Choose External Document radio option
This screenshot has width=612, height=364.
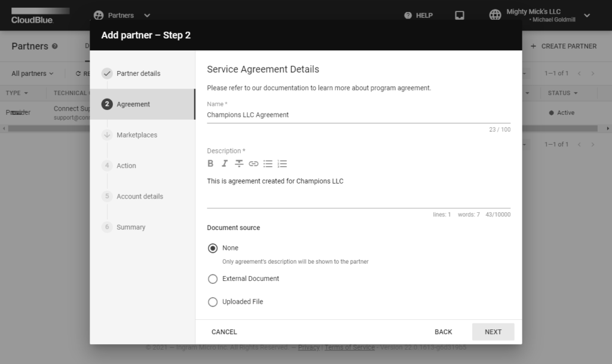(213, 279)
